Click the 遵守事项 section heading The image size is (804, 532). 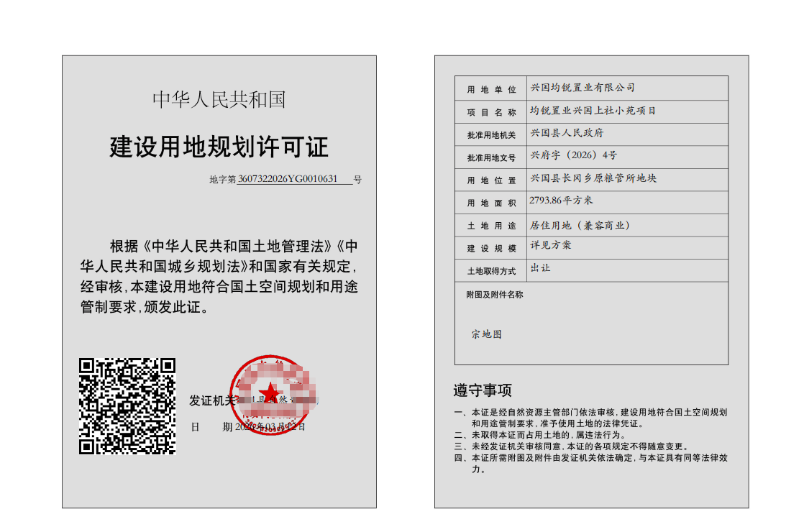click(x=483, y=390)
